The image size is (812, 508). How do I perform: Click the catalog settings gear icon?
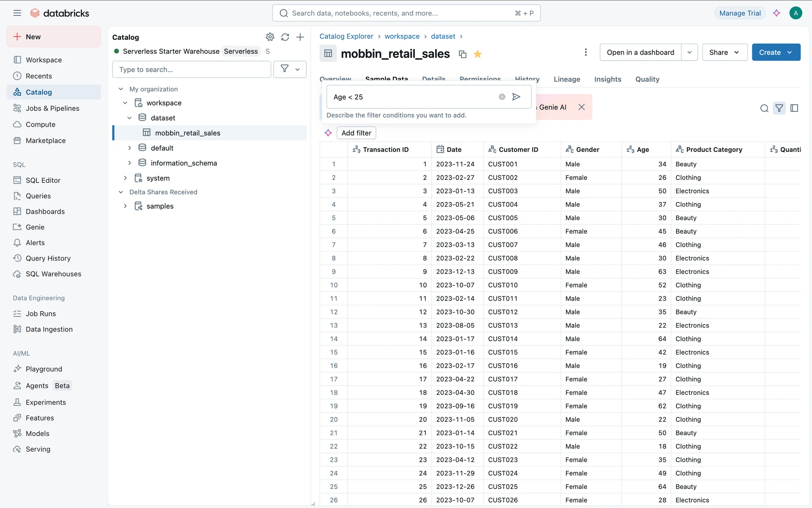coord(270,37)
